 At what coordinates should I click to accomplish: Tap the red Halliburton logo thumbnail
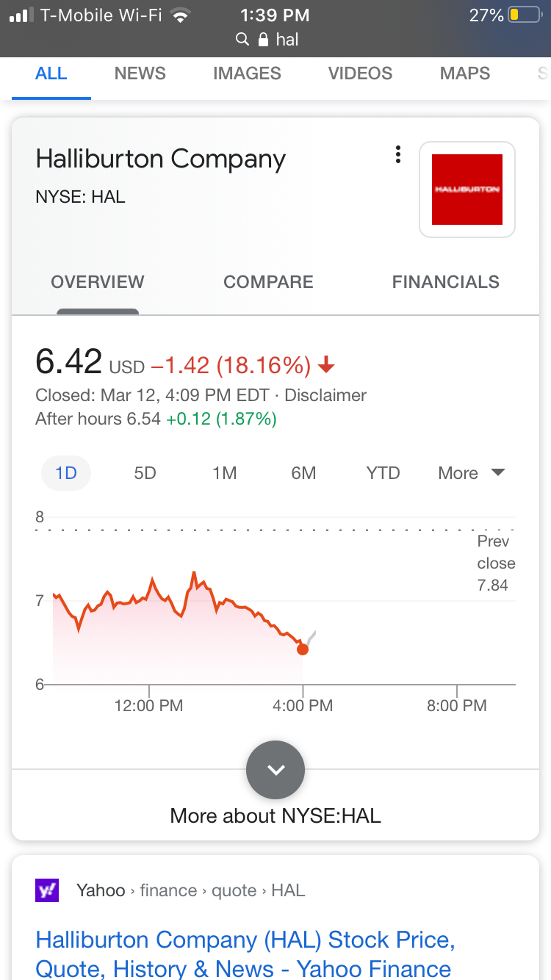click(467, 190)
